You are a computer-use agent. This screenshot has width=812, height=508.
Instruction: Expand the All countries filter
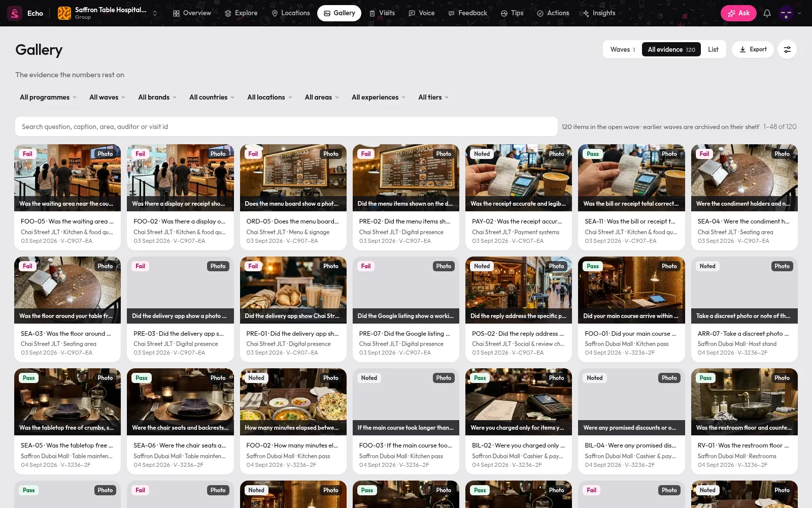212,97
